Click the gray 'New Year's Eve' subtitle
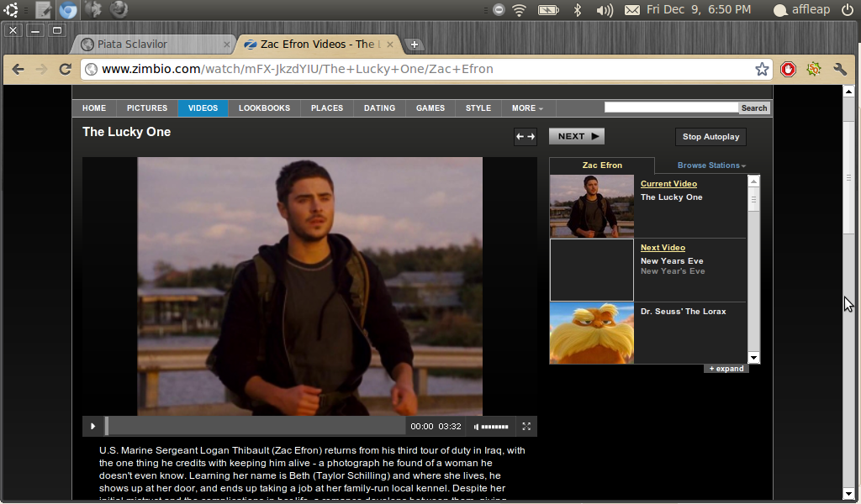 point(673,271)
